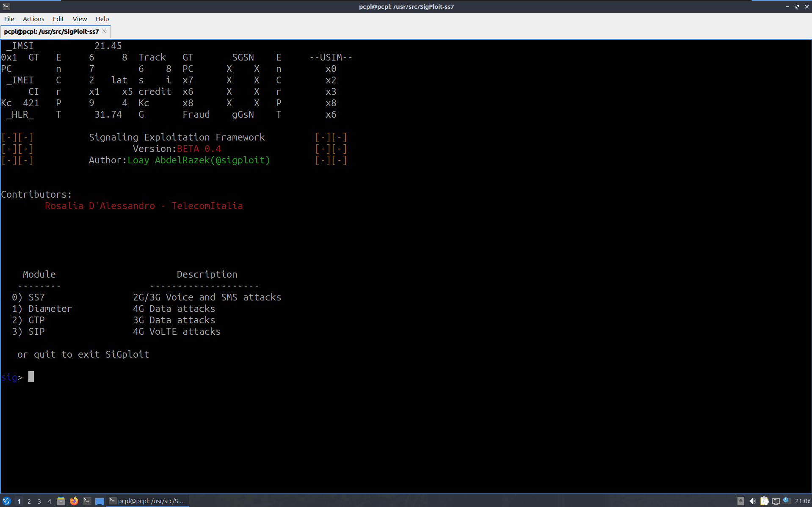This screenshot has height=507, width=812.
Task: Open the File menu
Action: pos(9,19)
